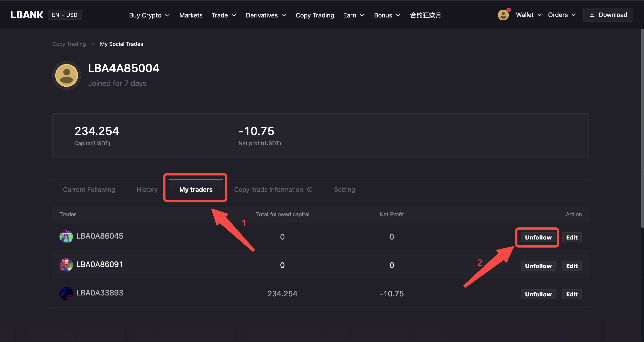Click the LBA4A85004 username heading
The width and height of the screenshot is (644, 342).
click(124, 68)
